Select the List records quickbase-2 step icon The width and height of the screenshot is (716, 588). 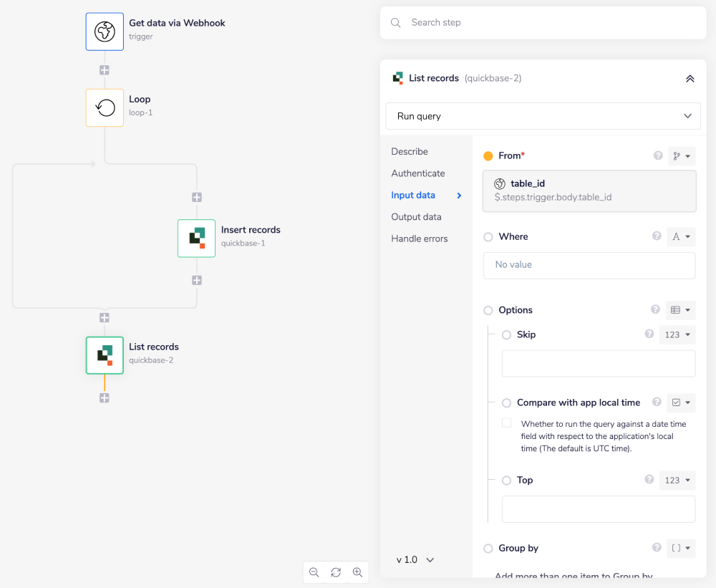[105, 355]
